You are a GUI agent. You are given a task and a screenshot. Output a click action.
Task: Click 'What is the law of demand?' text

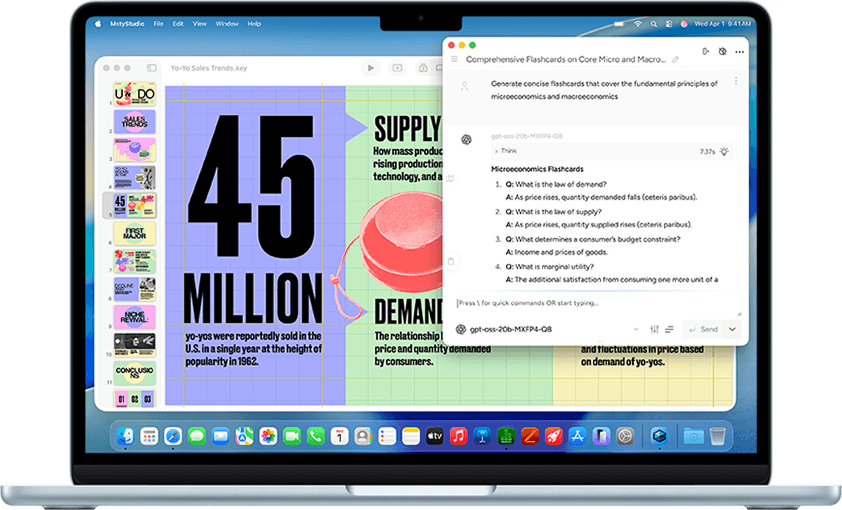[x=561, y=184]
